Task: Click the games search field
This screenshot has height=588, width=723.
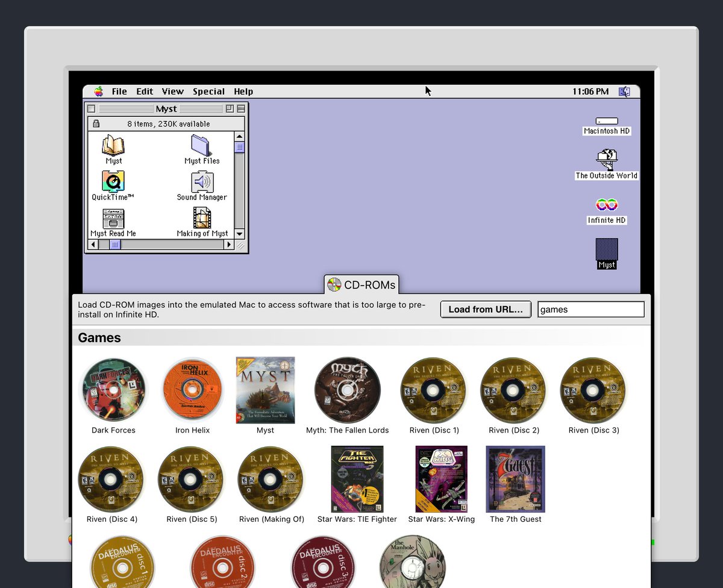Action: (x=591, y=309)
